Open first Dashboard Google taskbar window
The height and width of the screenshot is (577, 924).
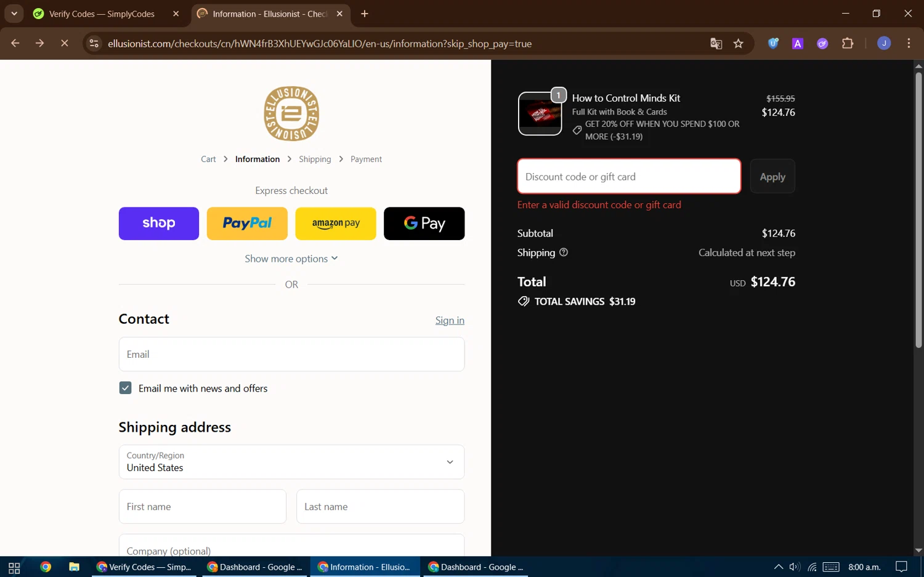(254, 567)
